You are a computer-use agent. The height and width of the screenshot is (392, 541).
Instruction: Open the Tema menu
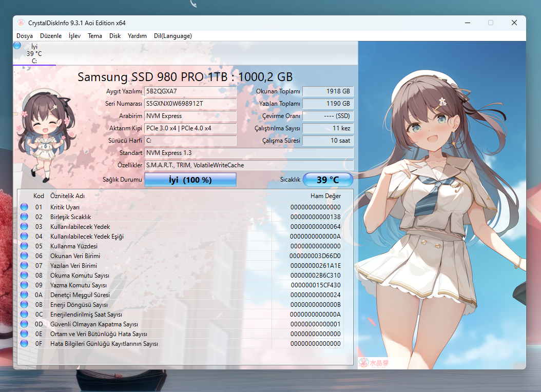click(95, 36)
